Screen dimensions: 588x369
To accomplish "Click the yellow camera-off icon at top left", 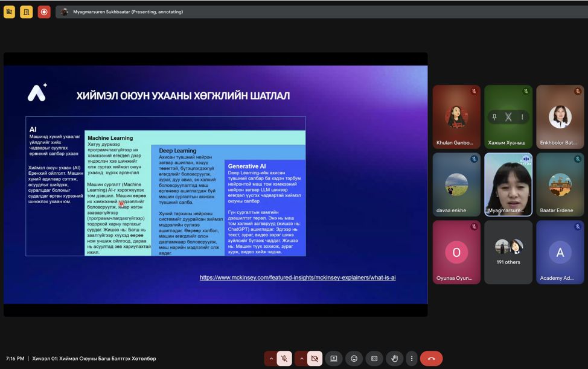I will coord(9,11).
